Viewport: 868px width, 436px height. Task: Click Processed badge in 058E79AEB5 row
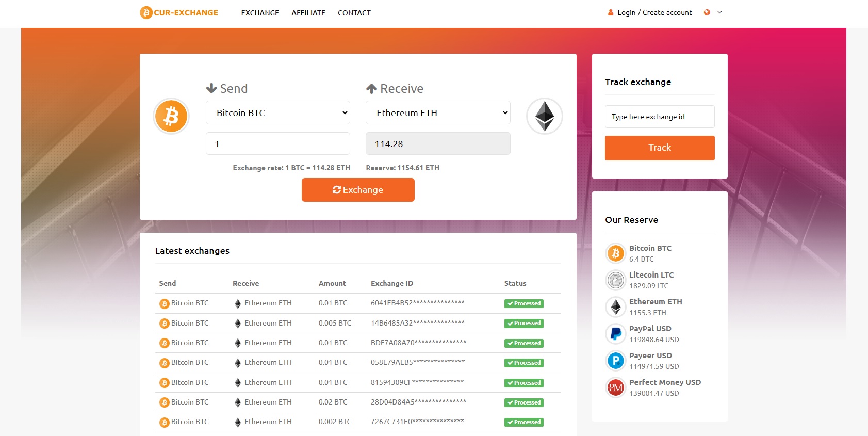tap(524, 363)
